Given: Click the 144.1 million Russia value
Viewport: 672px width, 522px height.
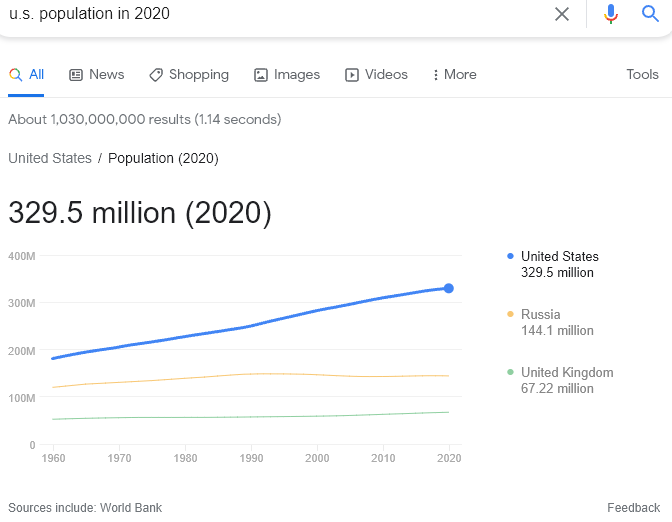Looking at the screenshot, I should [x=557, y=330].
